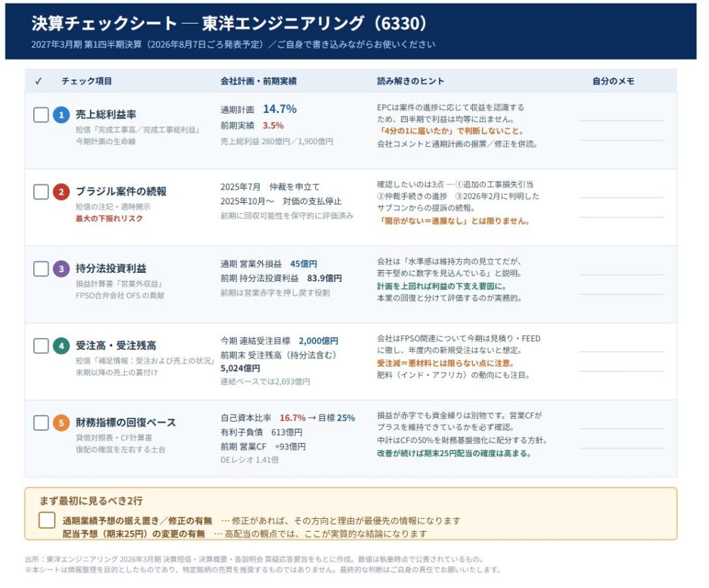The height and width of the screenshot is (588, 709).
Task: Click FPSO合弁会社 OFS の貢献 subtext
Action: point(120,295)
